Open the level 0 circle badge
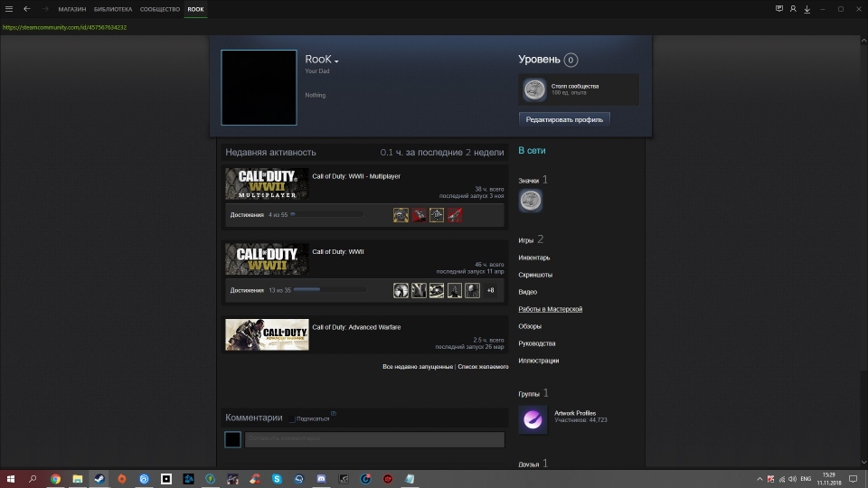Screen dimensions: 868x488 point(571,60)
